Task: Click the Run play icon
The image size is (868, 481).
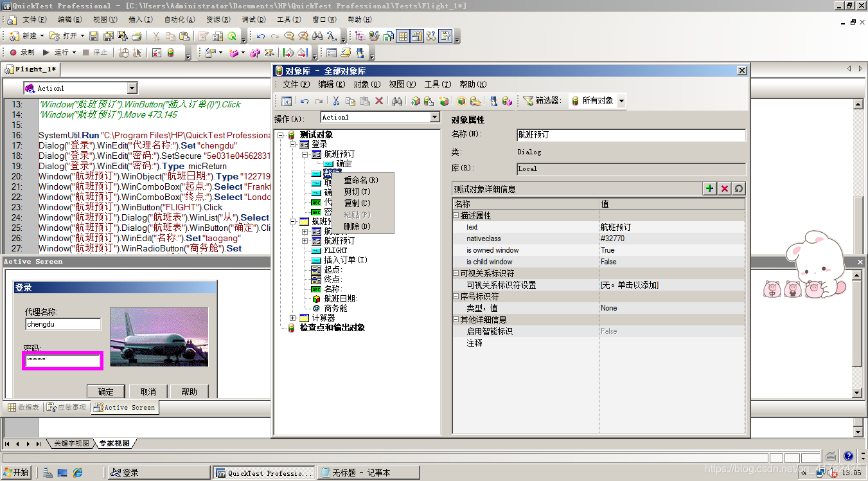Action: 46,52
